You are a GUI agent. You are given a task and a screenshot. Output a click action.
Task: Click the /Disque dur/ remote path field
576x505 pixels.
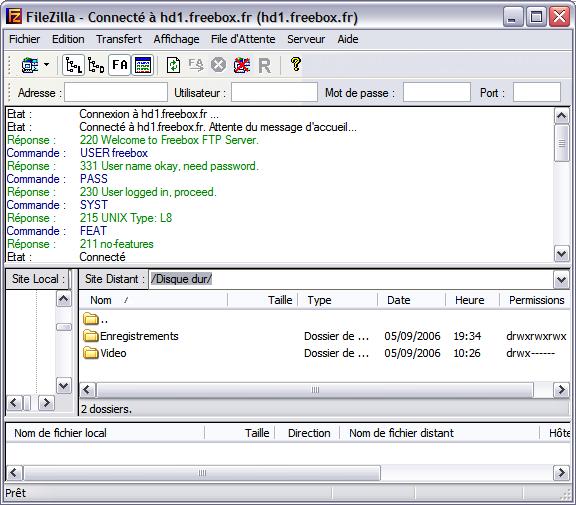click(x=351, y=279)
